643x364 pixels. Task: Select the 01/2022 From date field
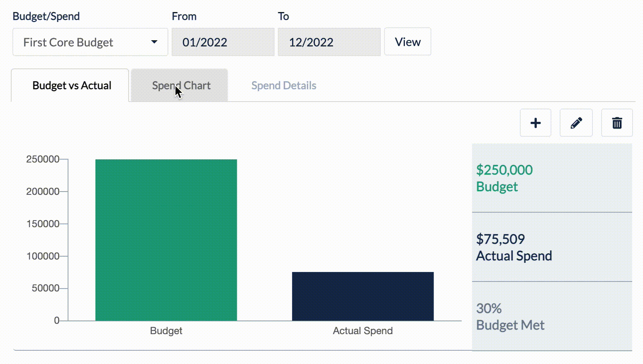pos(223,42)
